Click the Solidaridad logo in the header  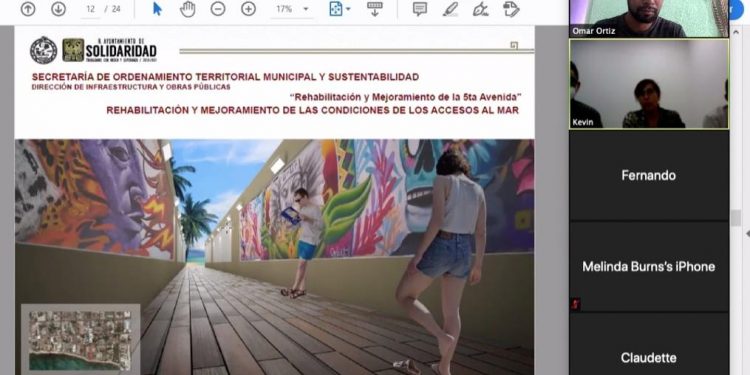(x=110, y=50)
